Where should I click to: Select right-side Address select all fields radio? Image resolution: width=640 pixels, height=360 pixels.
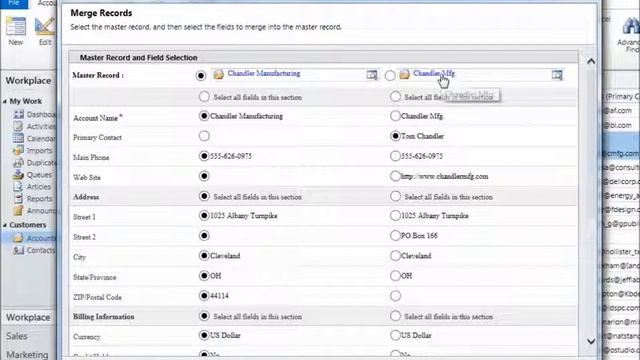[395, 196]
